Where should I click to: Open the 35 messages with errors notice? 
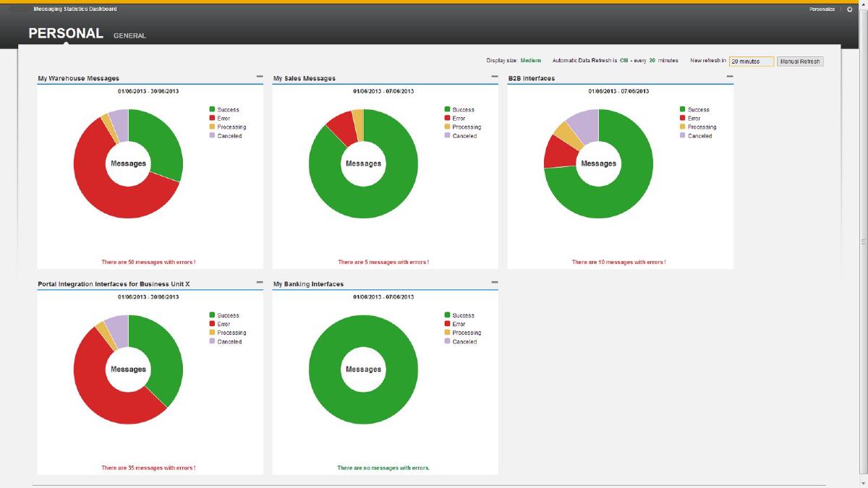[148, 468]
